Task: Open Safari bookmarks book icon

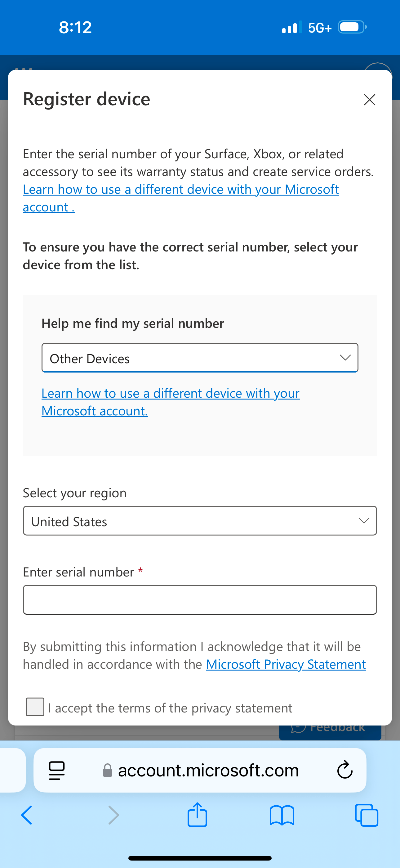Action: (282, 816)
